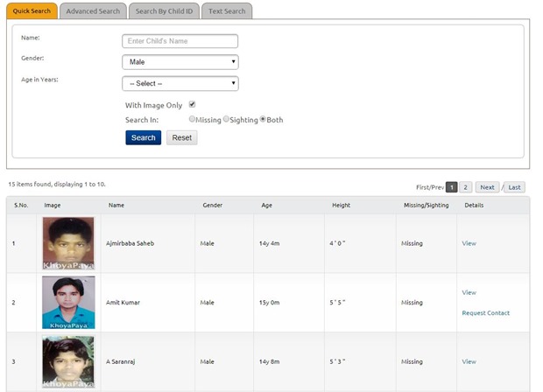Click the blue Search button
The width and height of the screenshot is (543, 392).
click(143, 137)
